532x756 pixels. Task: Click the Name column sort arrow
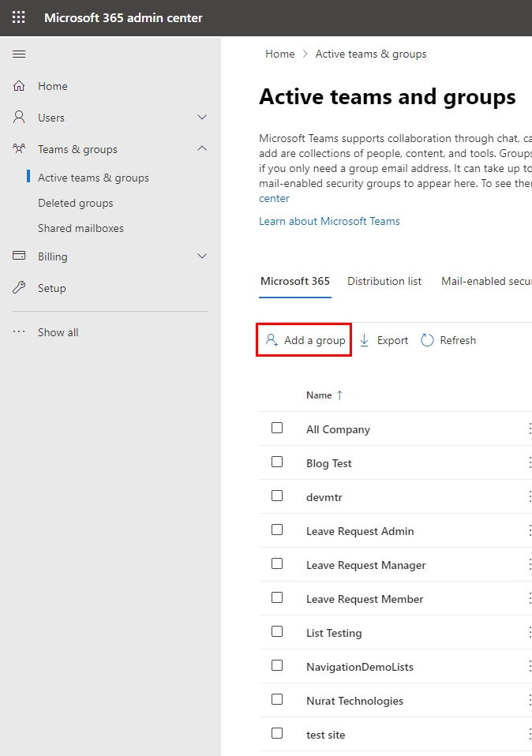pyautogui.click(x=339, y=395)
